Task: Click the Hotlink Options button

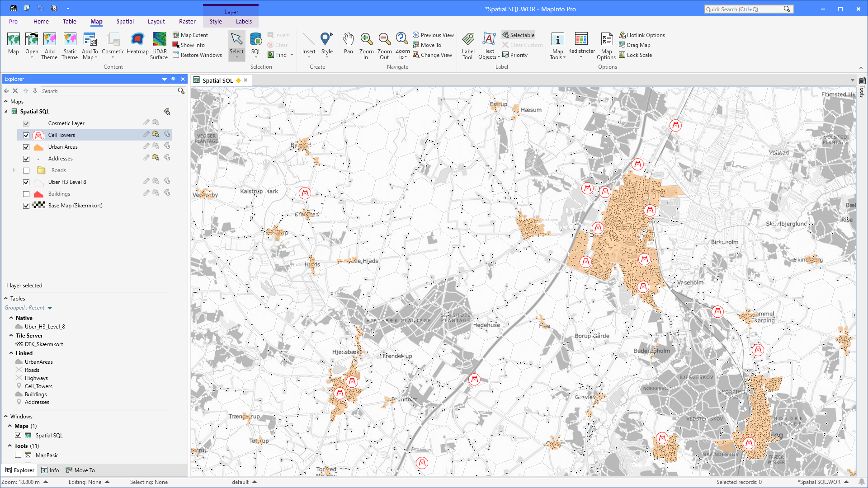Action: click(x=642, y=35)
